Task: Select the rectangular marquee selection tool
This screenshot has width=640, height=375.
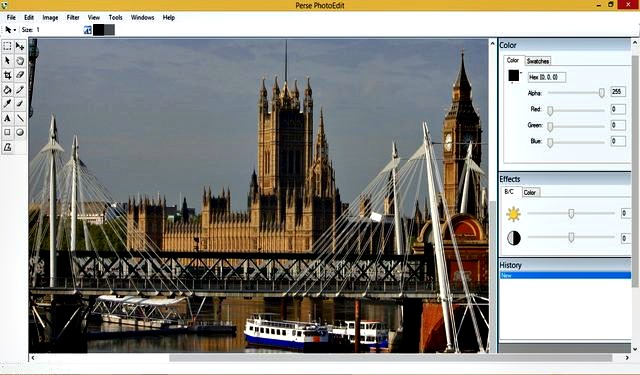Action: (7, 46)
